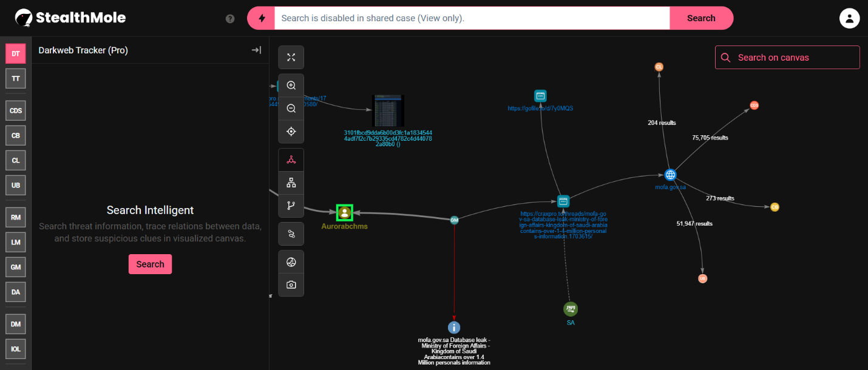Center the canvas with target icon

point(291,132)
